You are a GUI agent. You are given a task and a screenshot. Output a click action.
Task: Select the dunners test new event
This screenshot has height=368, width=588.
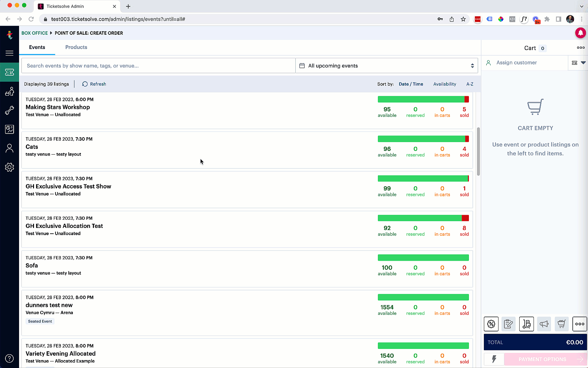pyautogui.click(x=247, y=313)
